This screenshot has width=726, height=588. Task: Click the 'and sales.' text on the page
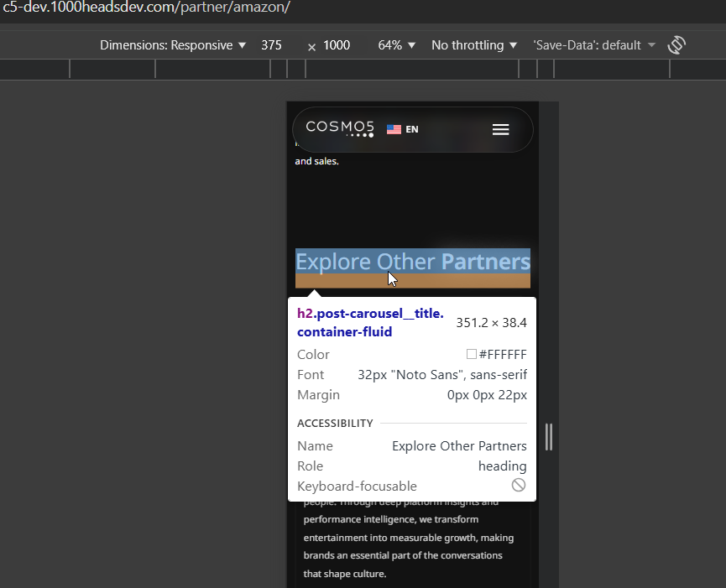(317, 161)
